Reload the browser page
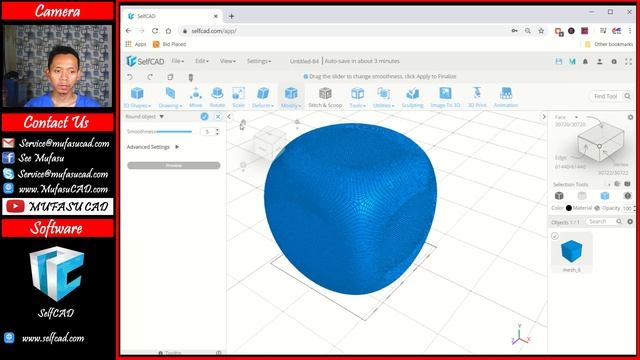This screenshot has height=360, width=640. [x=155, y=31]
